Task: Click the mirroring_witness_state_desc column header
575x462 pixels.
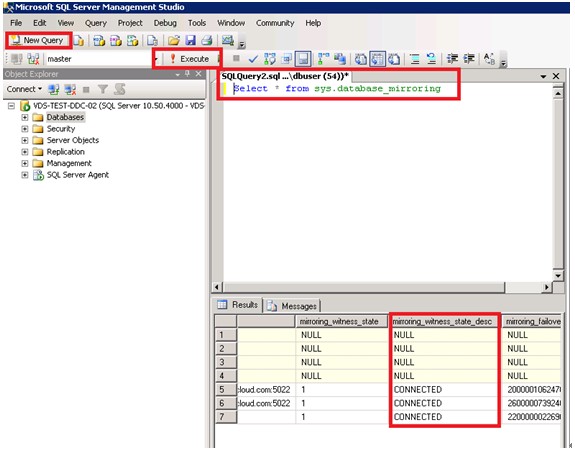Action: 444,322
